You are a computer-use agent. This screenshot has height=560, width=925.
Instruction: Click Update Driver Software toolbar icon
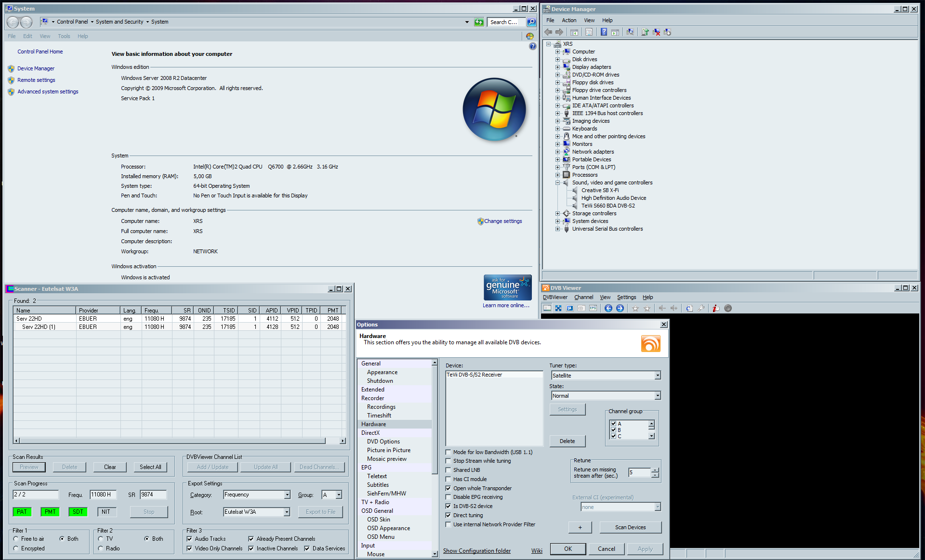click(645, 32)
